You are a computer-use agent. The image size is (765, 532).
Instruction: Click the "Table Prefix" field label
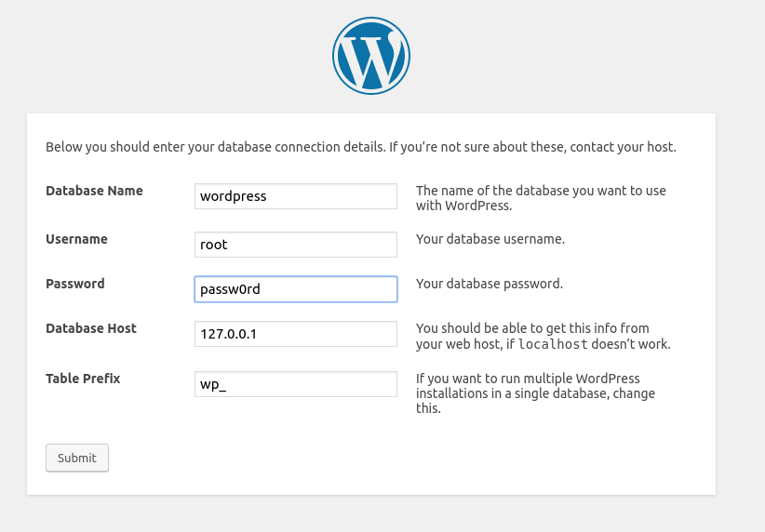tap(83, 379)
